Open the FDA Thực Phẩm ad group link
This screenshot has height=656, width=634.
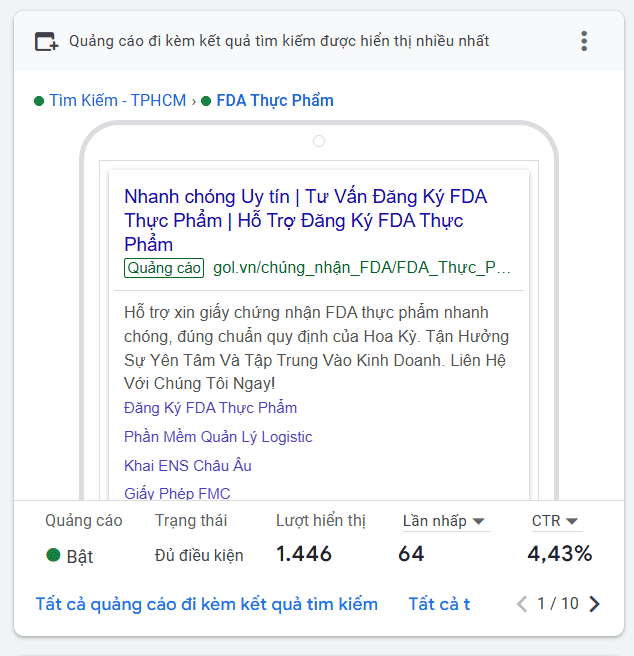point(275,101)
